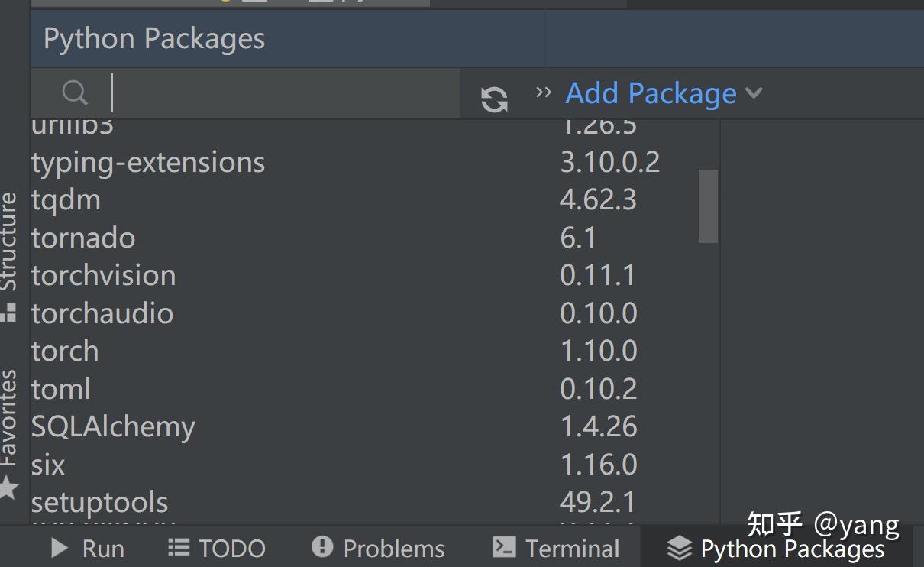Click the reload packages refresh icon
The image size is (924, 567).
click(494, 99)
